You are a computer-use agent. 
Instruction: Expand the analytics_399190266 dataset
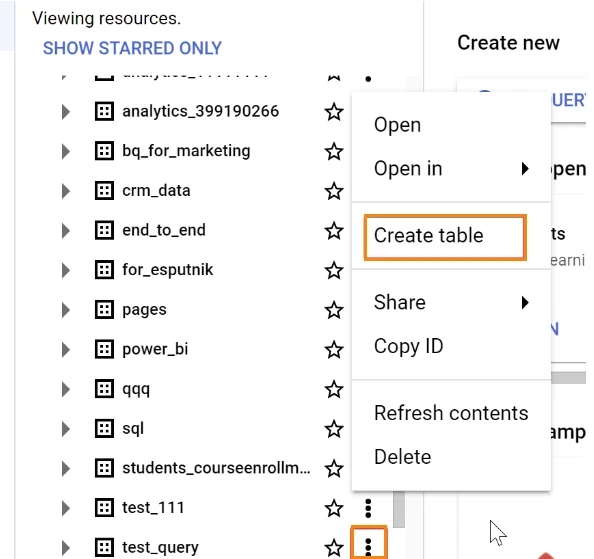66,112
